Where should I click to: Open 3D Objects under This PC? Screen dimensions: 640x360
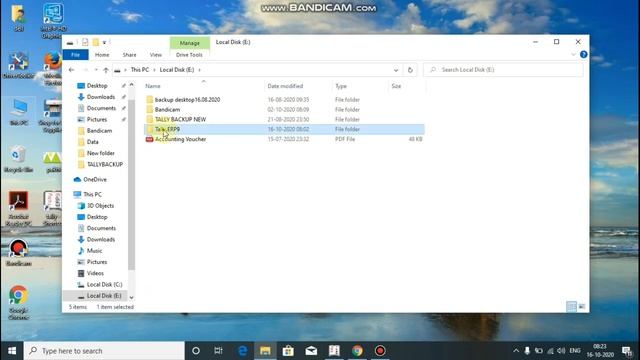point(100,206)
